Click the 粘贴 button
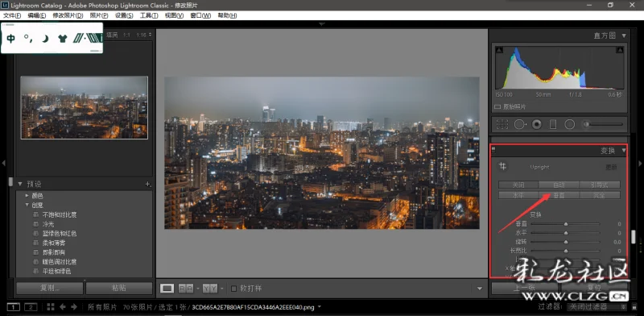The width and height of the screenshot is (644, 316). pos(118,288)
